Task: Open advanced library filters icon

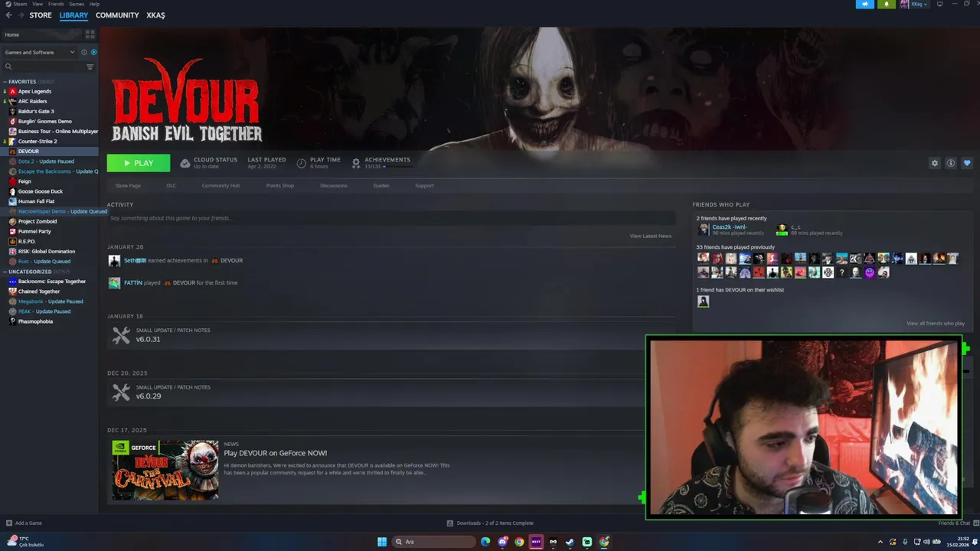Action: tap(90, 67)
